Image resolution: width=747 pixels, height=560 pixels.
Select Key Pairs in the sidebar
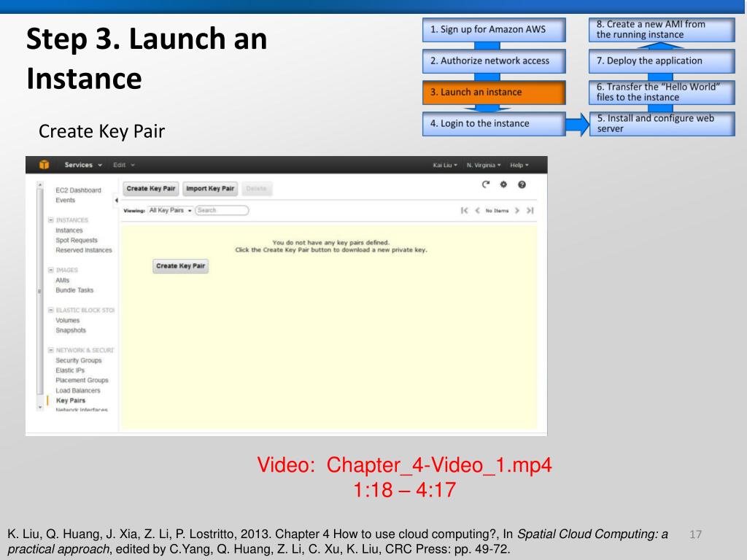[71, 400]
